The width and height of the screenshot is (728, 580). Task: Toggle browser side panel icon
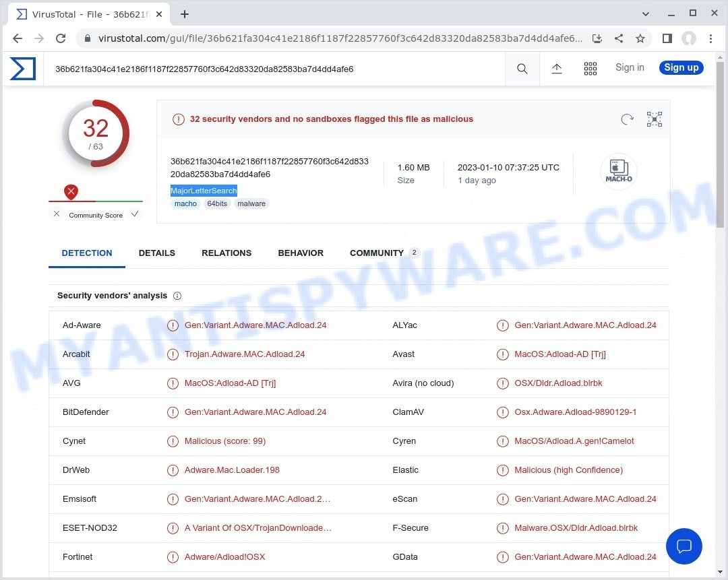pyautogui.click(x=667, y=38)
